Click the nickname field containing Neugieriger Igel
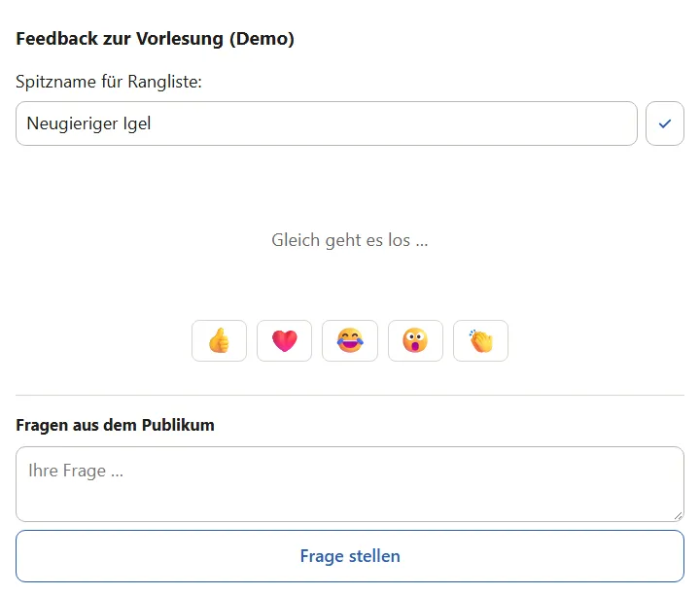The image size is (700, 595). [x=327, y=123]
